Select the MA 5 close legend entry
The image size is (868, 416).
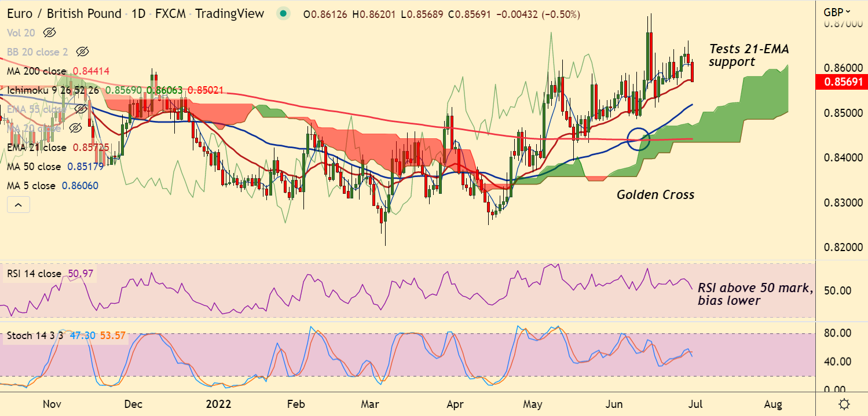31,186
